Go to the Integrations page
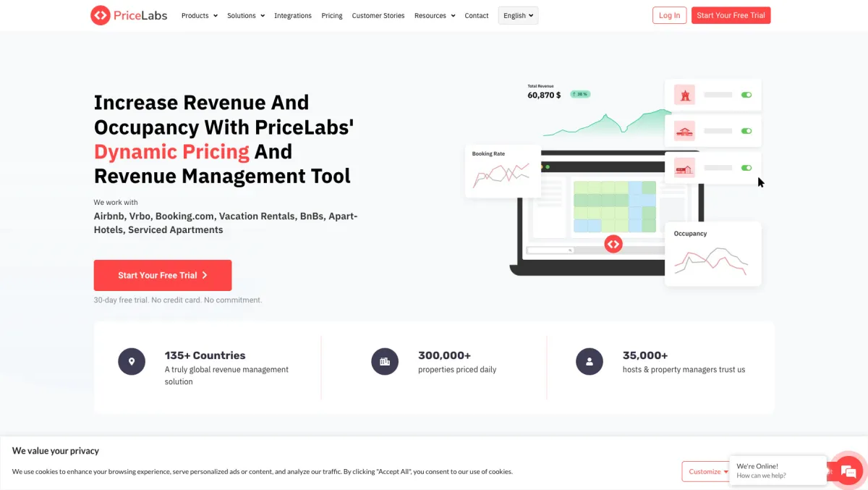The image size is (868, 490). tap(293, 15)
